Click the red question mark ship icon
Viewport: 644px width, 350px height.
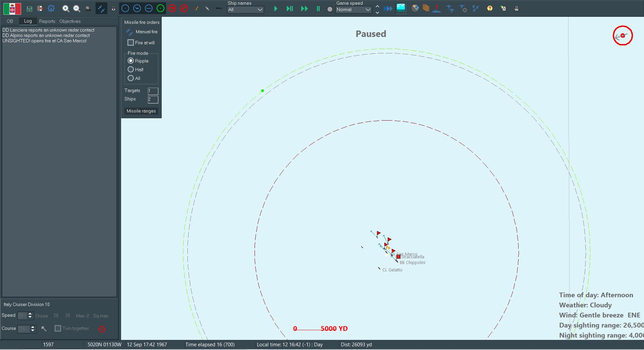coord(436,8)
